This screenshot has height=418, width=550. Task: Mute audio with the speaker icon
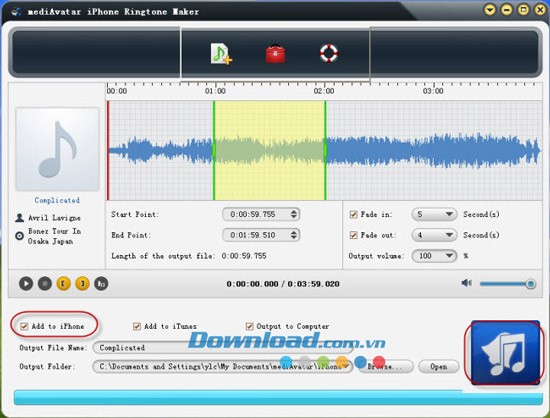467,283
